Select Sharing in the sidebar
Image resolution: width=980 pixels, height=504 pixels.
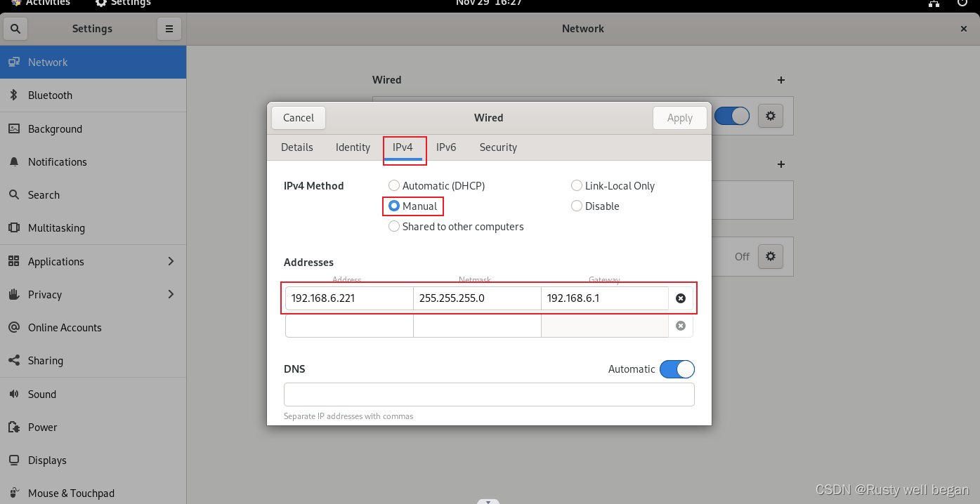93,361
